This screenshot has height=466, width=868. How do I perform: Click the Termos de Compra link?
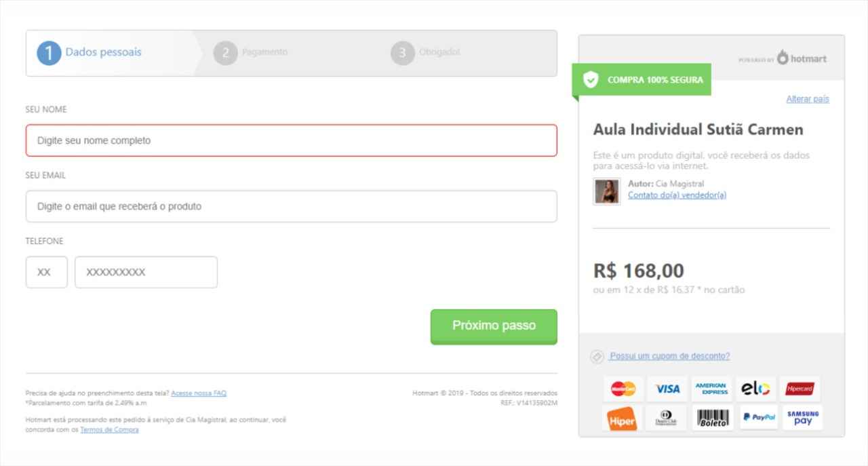tap(109, 429)
